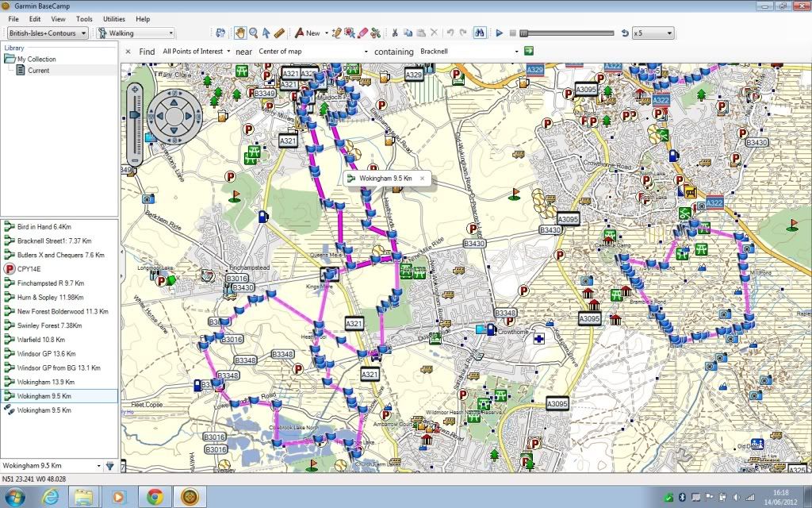Open the British-Isles+Contours map dropdown

tap(48, 33)
